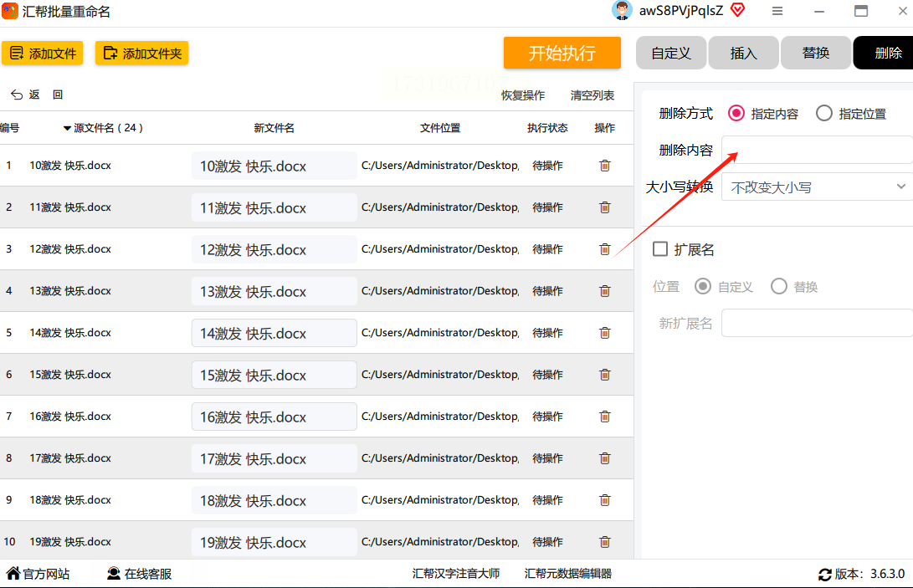The image size is (913, 588).
Task: Sort by 源文件名 column arrow
Action: (x=67, y=128)
